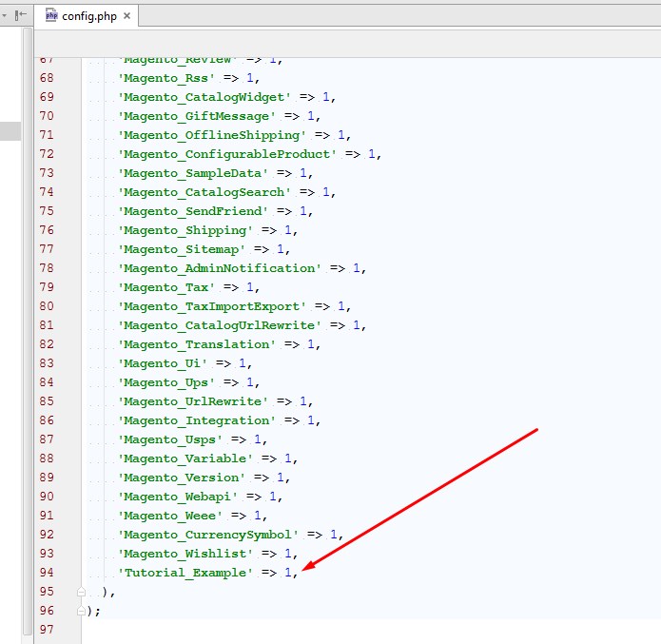Click line number 80 in the gutter
Image resolution: width=661 pixels, height=644 pixels.
pyautogui.click(x=47, y=306)
